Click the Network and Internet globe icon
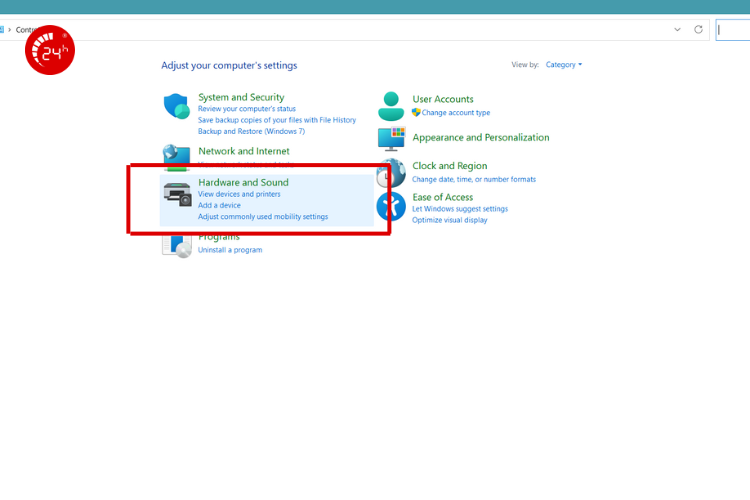Image resolution: width=750 pixels, height=500 pixels. click(176, 154)
